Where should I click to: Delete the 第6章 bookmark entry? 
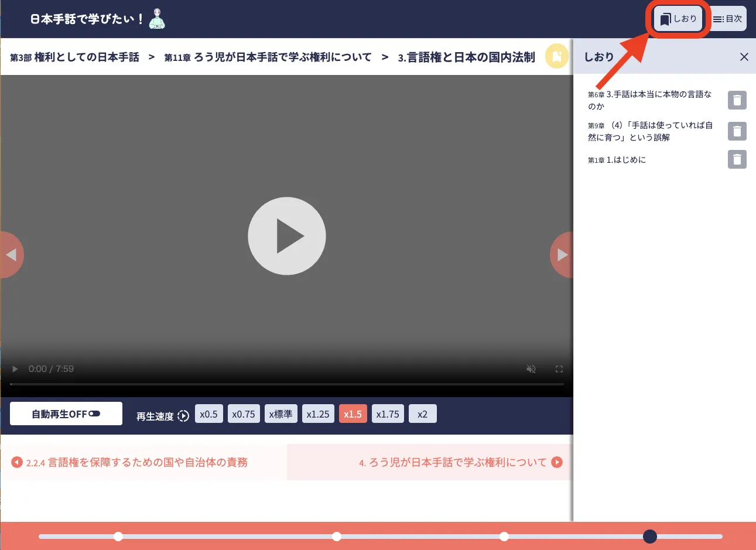coord(737,100)
